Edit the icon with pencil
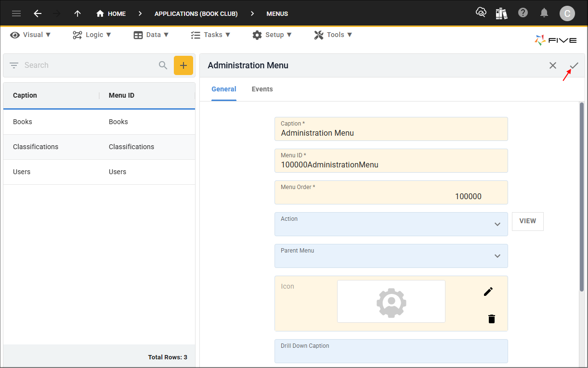Image resolution: width=588 pixels, height=368 pixels. tap(488, 292)
